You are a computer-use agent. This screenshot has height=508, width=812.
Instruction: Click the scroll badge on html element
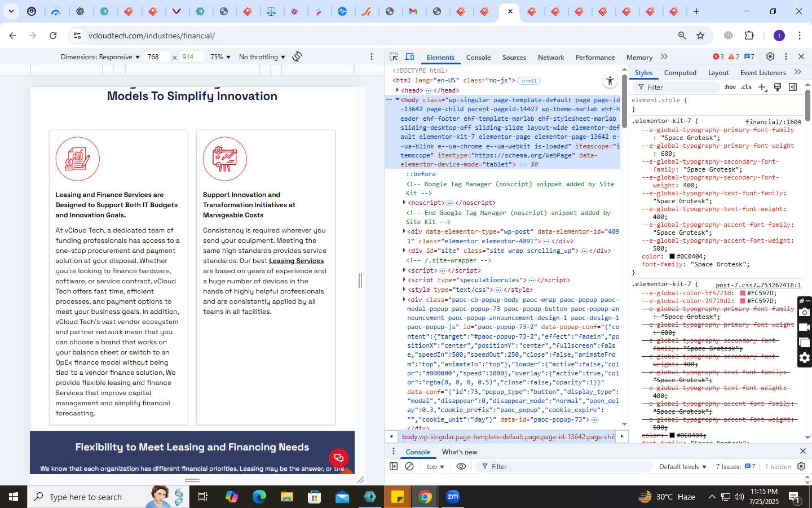(x=529, y=81)
